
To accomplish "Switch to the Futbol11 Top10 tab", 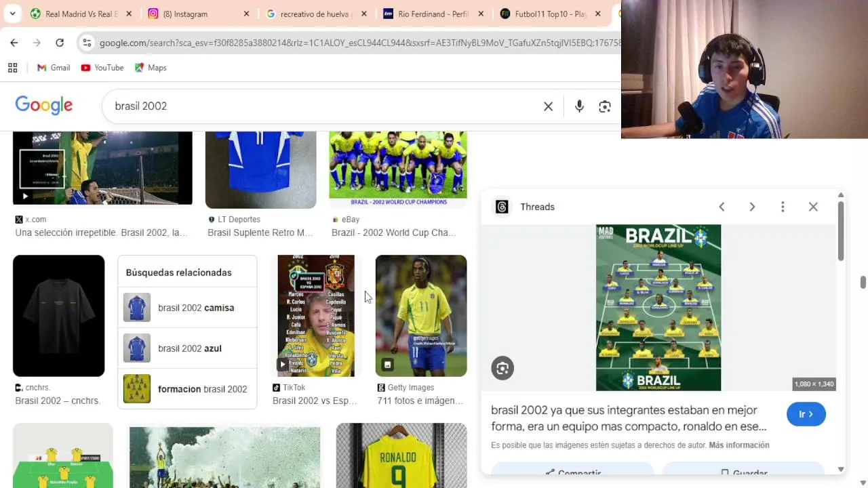I will [551, 14].
